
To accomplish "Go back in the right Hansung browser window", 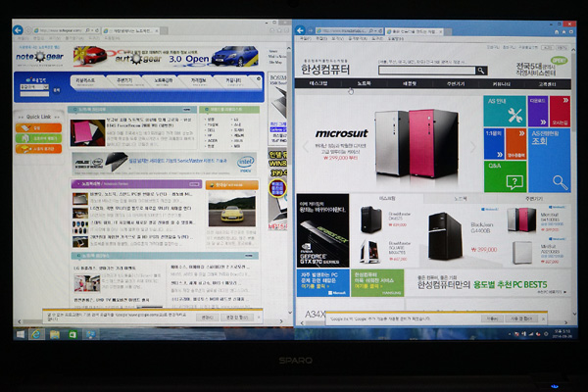I will tap(300, 30).
